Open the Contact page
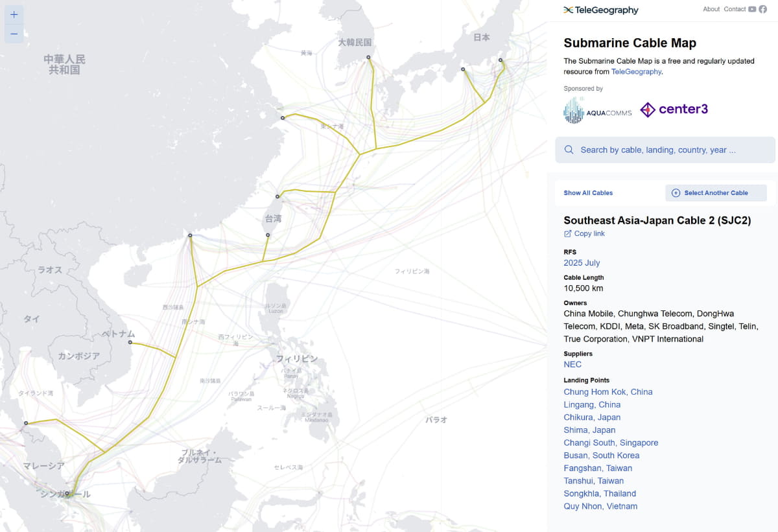Viewport: 778px width, 532px height. point(735,9)
